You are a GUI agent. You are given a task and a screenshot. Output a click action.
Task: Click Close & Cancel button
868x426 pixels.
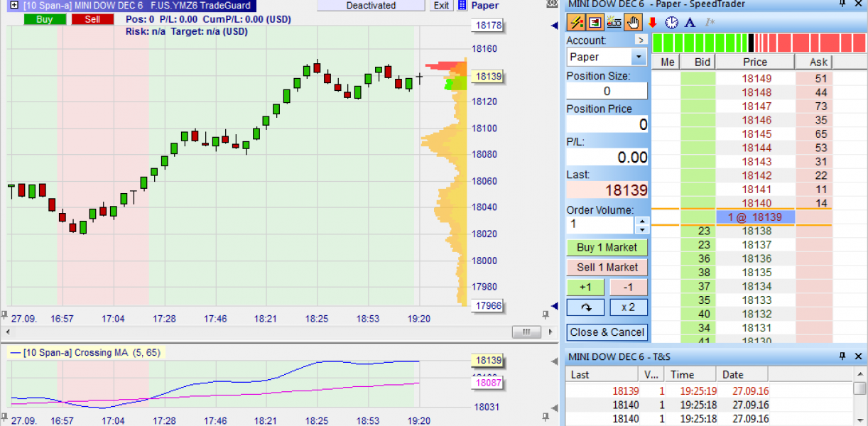tap(607, 332)
